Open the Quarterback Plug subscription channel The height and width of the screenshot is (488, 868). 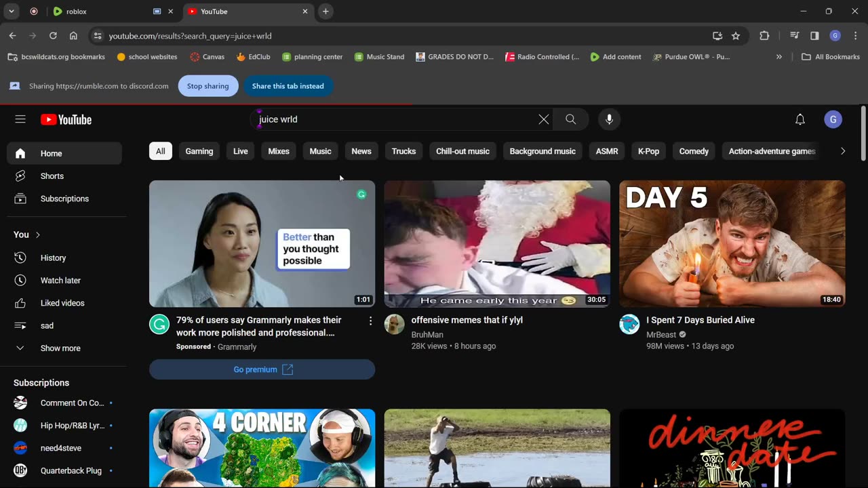[66, 470]
